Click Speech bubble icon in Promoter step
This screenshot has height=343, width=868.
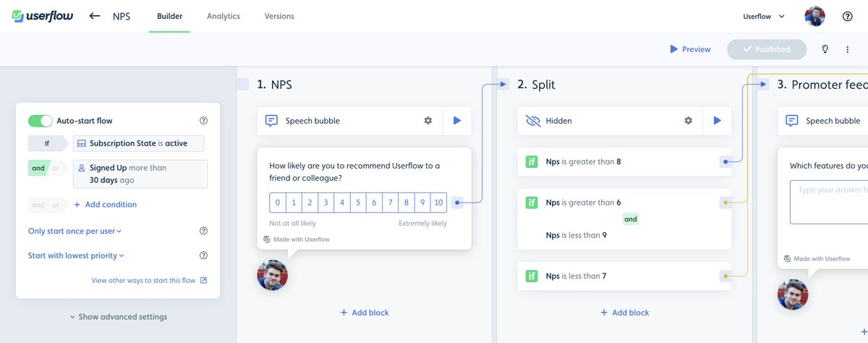coord(792,121)
